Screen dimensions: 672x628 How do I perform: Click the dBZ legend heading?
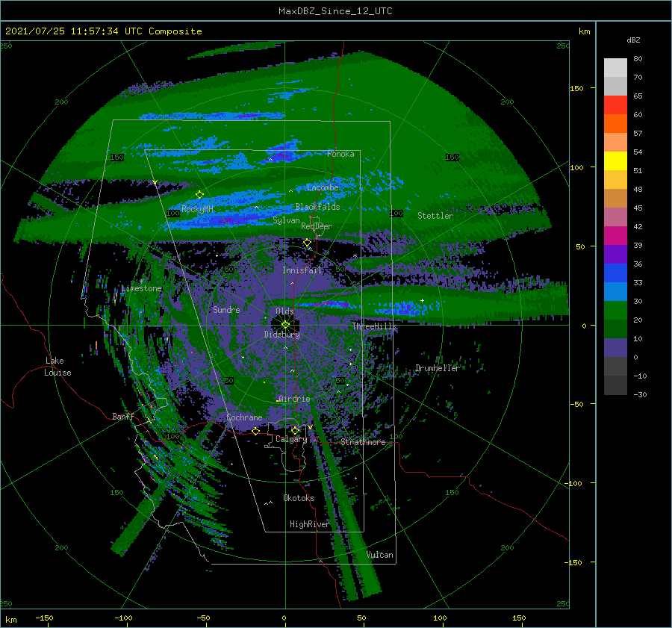(633, 40)
